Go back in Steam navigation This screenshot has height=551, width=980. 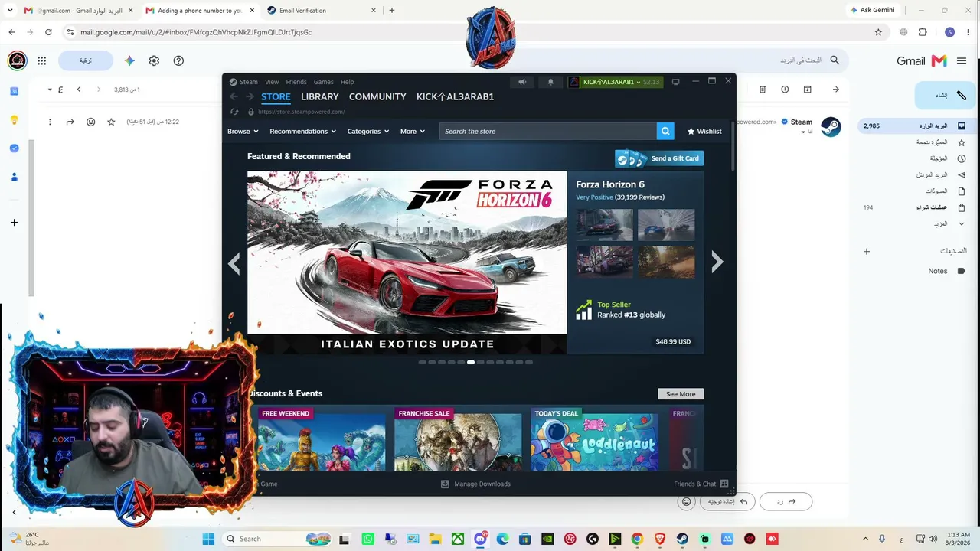(235, 97)
